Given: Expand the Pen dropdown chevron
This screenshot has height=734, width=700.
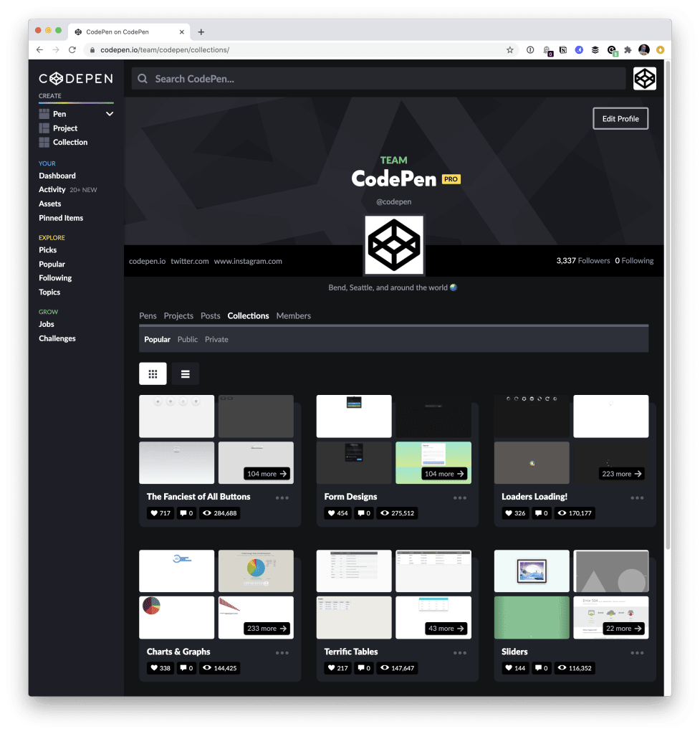Looking at the screenshot, I should point(110,114).
